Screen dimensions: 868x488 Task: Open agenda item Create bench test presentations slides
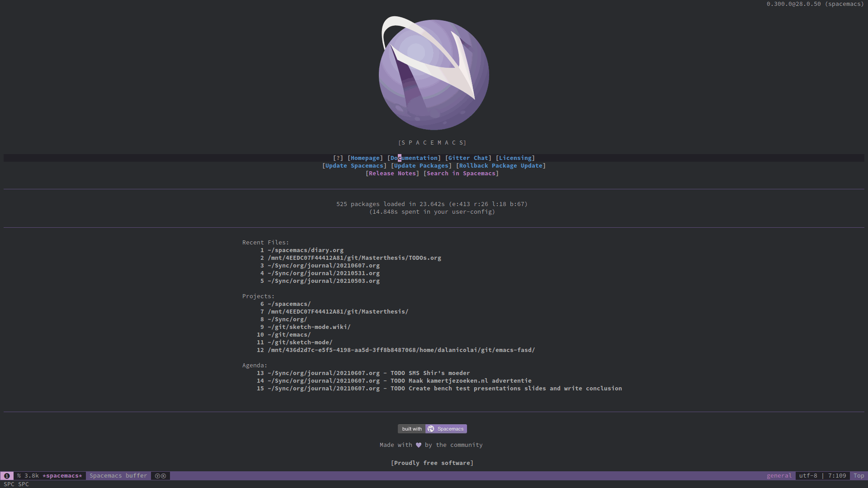click(x=445, y=389)
